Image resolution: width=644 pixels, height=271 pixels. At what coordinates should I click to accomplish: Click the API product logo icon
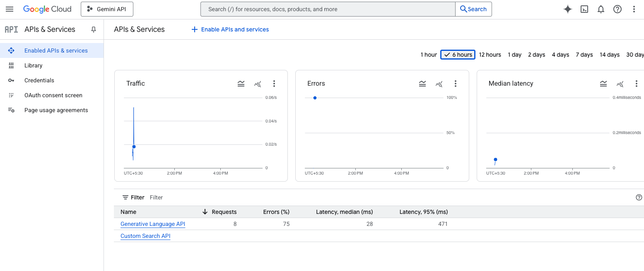(11, 29)
